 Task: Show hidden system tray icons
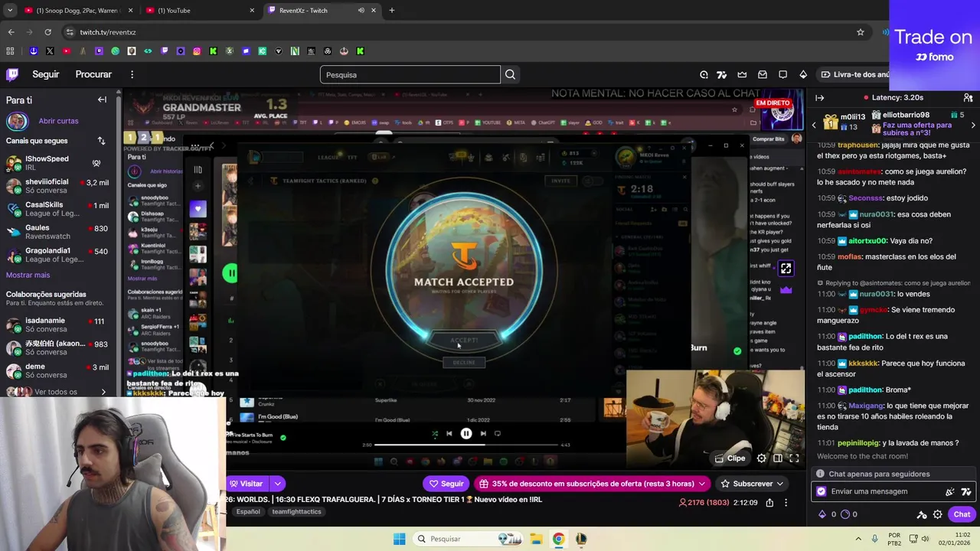[858, 539]
